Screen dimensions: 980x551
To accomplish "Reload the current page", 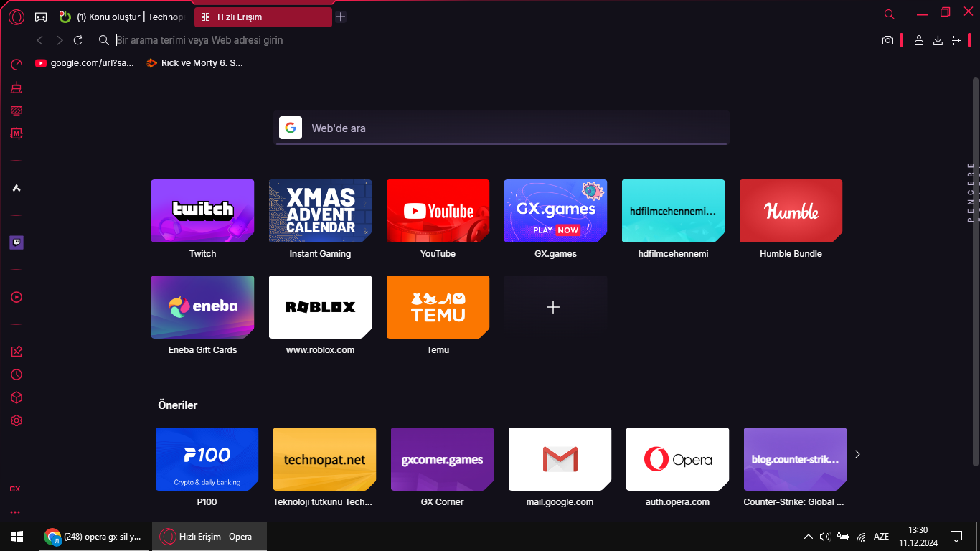I will pyautogui.click(x=78, y=41).
